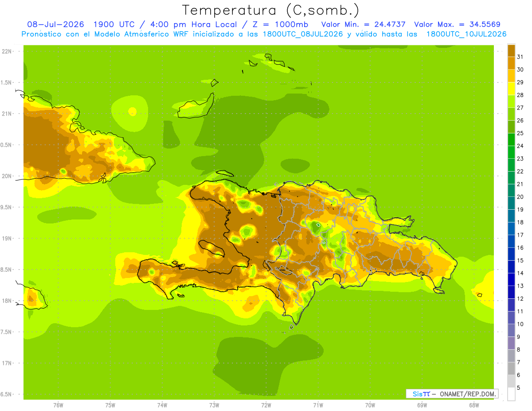Click the "68W" longitude label
The height and width of the screenshot is (411, 532).
click(474, 405)
